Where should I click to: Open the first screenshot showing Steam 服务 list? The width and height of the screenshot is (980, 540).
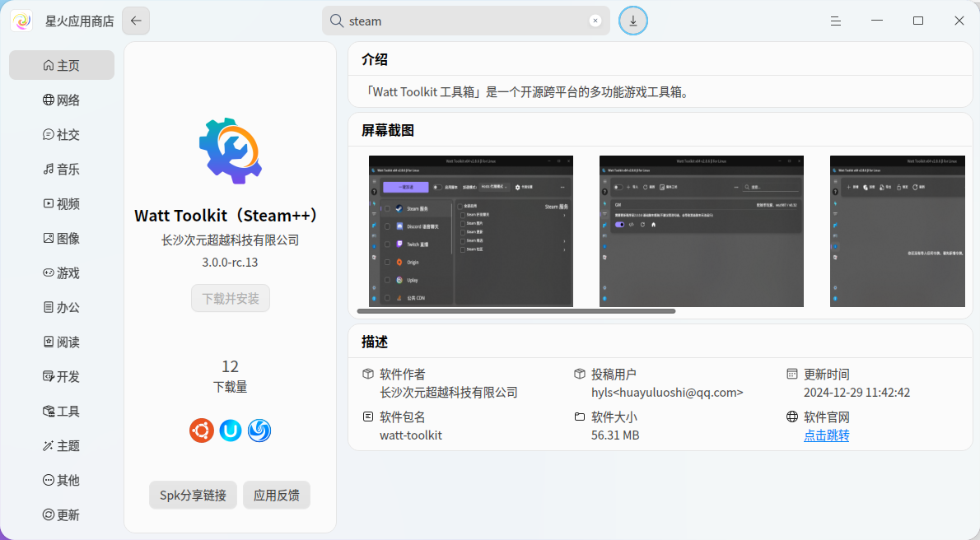click(x=470, y=231)
